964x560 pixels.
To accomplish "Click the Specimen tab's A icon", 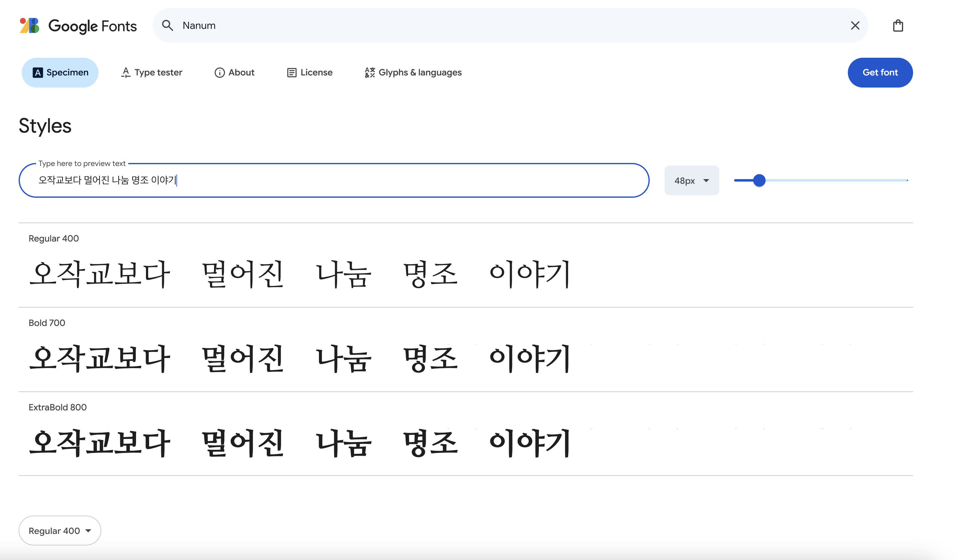I will (x=38, y=73).
